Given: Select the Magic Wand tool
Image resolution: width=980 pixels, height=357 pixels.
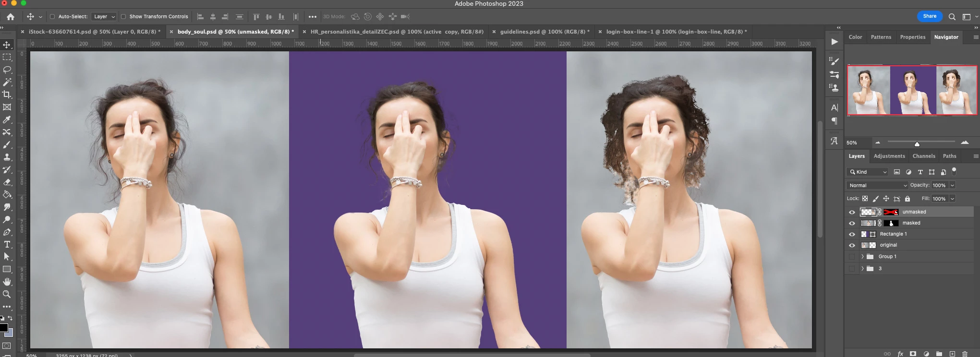Looking at the screenshot, I should (x=7, y=82).
